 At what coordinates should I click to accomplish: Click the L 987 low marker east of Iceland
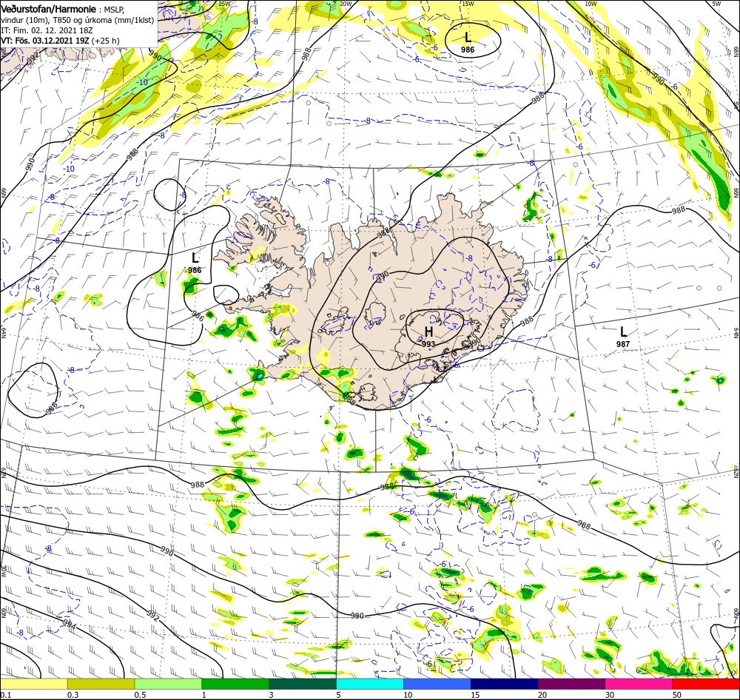point(623,336)
